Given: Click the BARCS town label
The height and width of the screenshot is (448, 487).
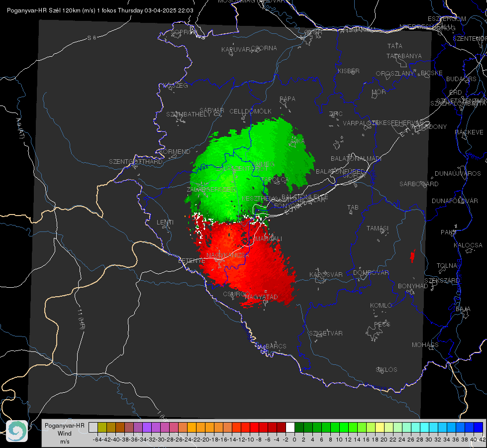Looking at the screenshot, I should pyautogui.click(x=276, y=346).
